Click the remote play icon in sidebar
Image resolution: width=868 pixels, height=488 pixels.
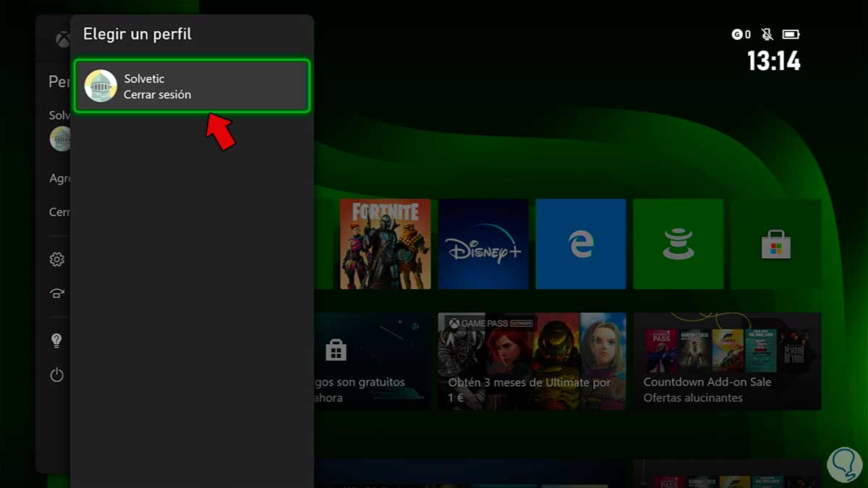[x=57, y=293]
